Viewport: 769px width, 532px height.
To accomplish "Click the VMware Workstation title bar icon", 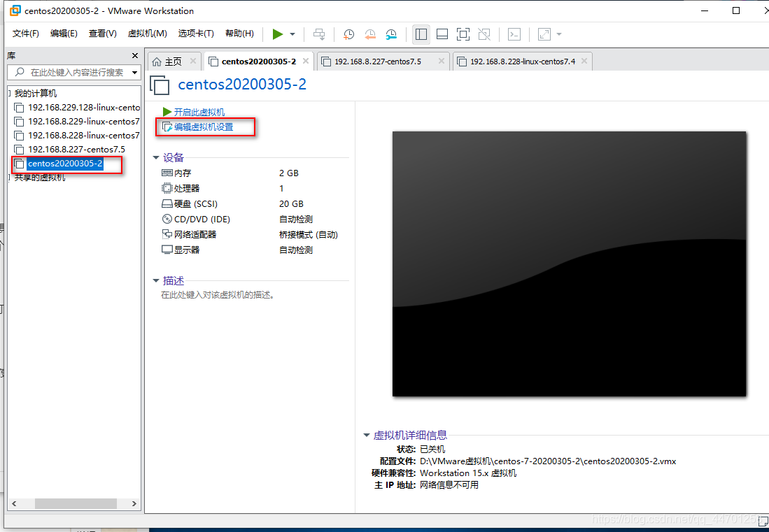I will click(15, 10).
